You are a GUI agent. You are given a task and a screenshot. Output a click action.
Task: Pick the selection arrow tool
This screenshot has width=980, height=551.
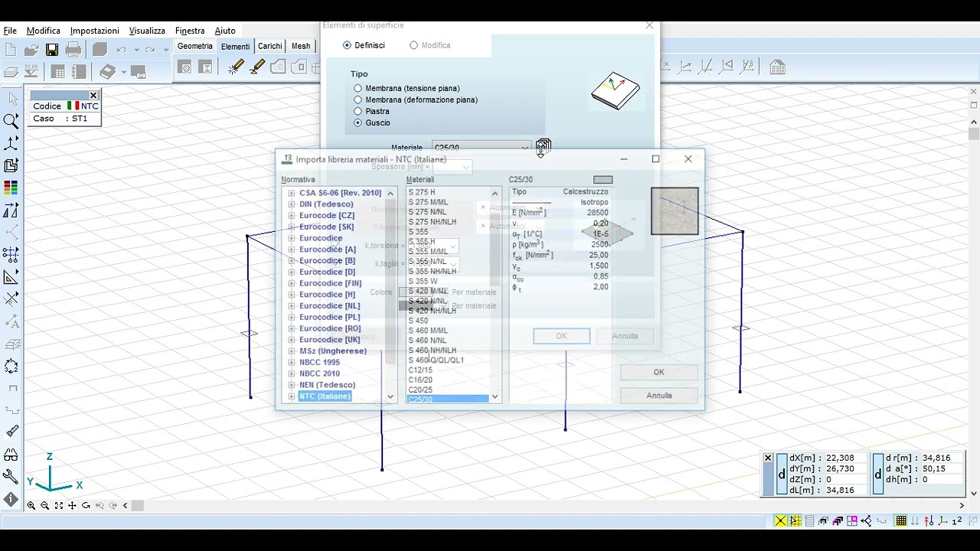11,99
